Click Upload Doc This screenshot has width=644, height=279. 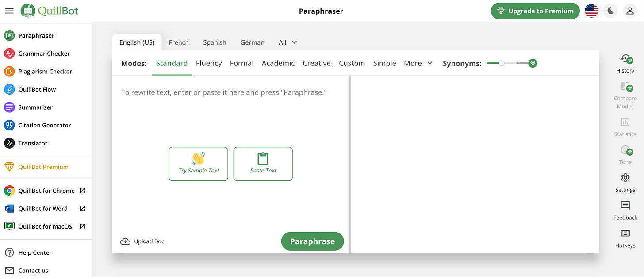pyautogui.click(x=142, y=241)
